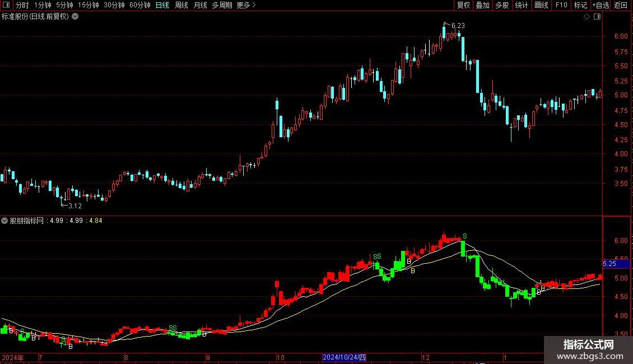Toggle the right-side panel icon beside the diamond
Viewport: 633px width, 364px height.
point(597,17)
